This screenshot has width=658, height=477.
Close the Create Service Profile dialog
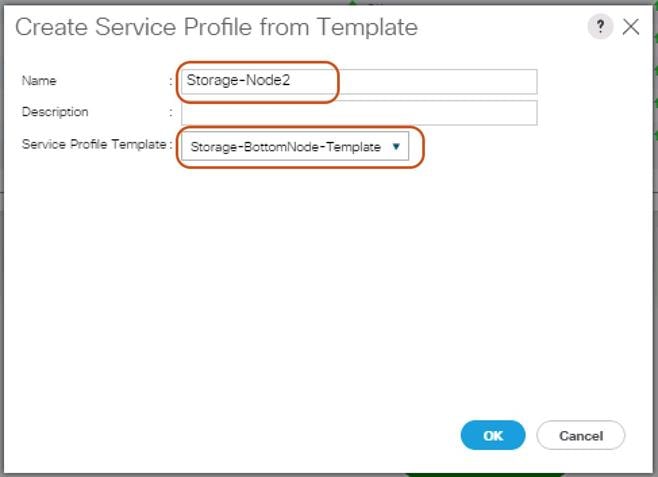(631, 27)
